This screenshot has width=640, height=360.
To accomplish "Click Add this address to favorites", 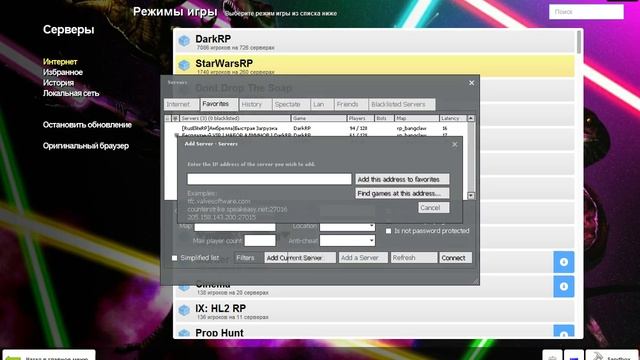I will [402, 179].
